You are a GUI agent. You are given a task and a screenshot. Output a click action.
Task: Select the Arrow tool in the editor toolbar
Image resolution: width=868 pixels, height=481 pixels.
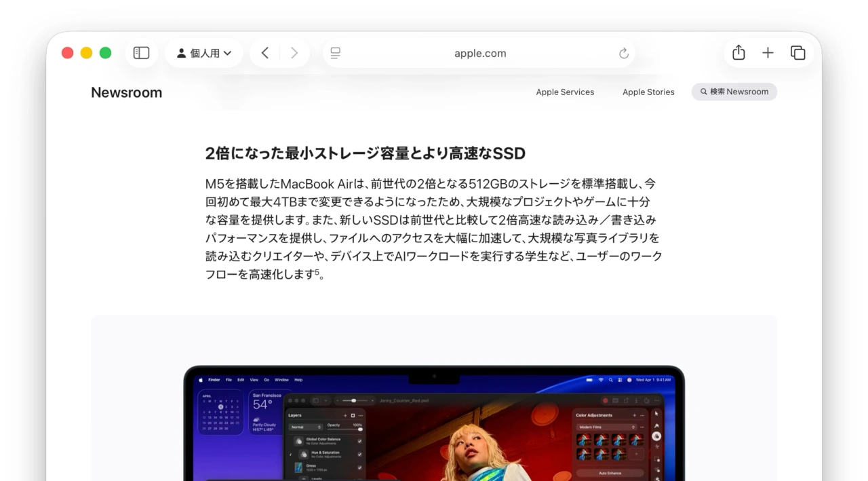click(656, 413)
